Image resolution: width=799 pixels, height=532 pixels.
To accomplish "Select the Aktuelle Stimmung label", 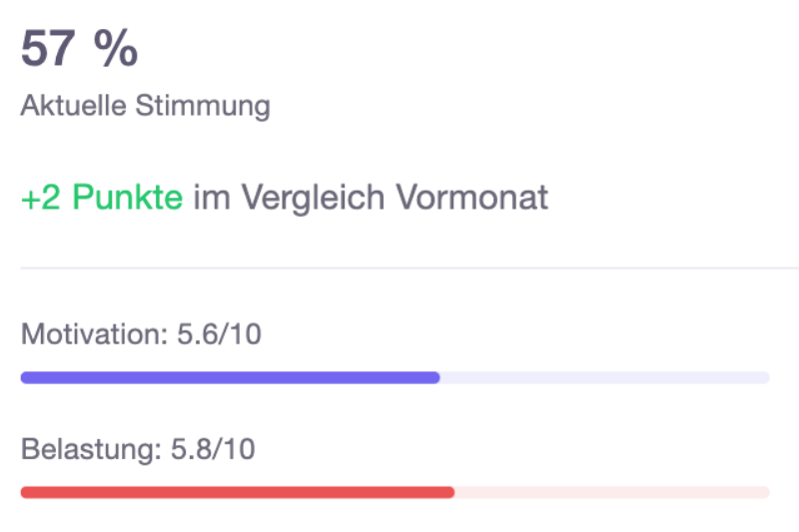I will (145, 106).
